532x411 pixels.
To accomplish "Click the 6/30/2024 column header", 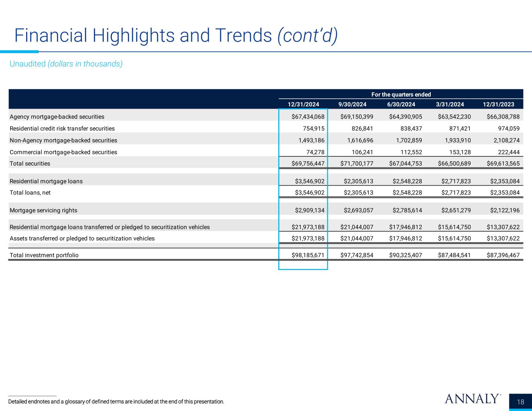I will tap(401, 104).
